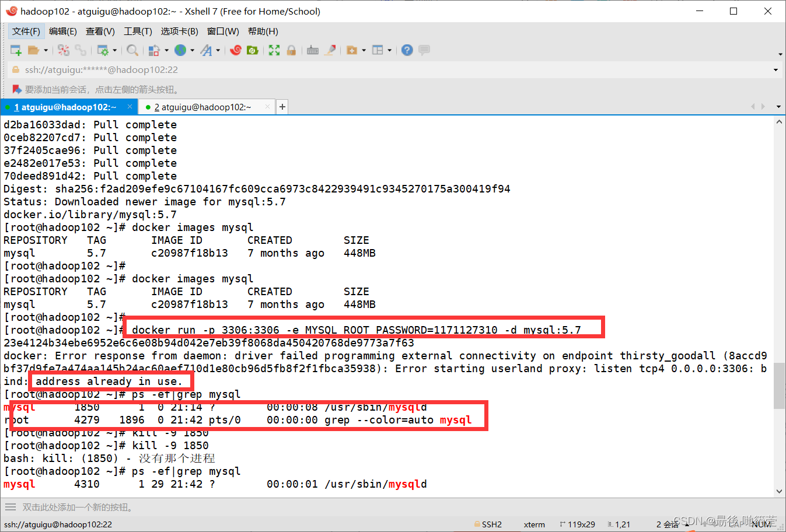
Task: Expand the new folder icon dropdown arrow
Action: (364, 50)
